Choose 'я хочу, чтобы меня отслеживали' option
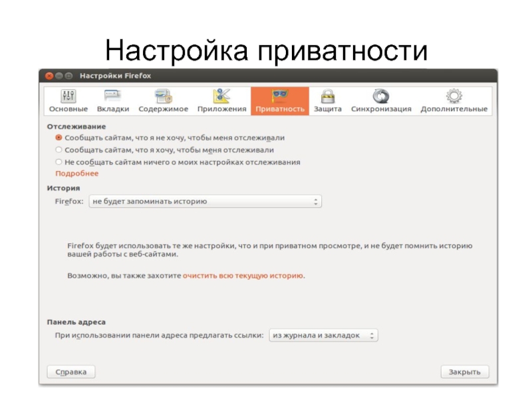Image resolution: width=532 pixels, height=399 pixels. [x=59, y=150]
